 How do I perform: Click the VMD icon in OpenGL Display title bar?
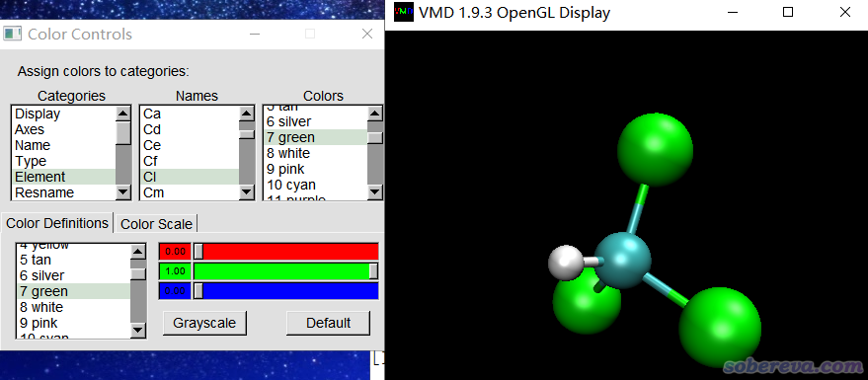pyautogui.click(x=404, y=12)
